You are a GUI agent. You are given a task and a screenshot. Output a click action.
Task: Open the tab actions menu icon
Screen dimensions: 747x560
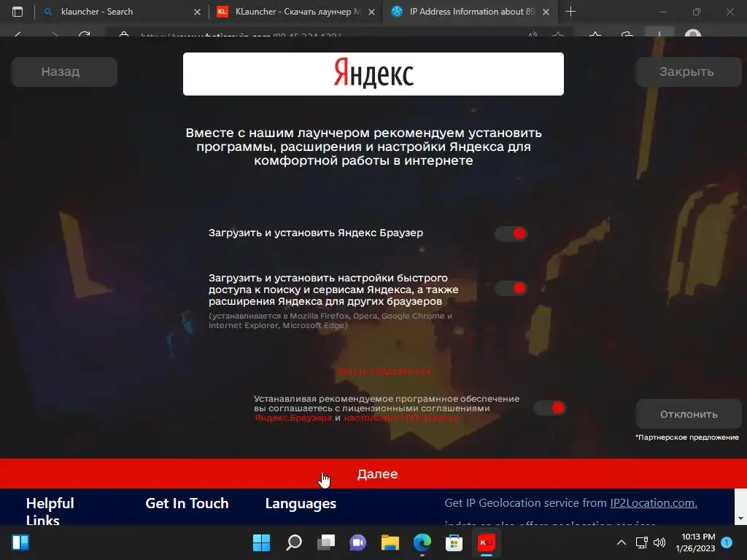(x=18, y=12)
